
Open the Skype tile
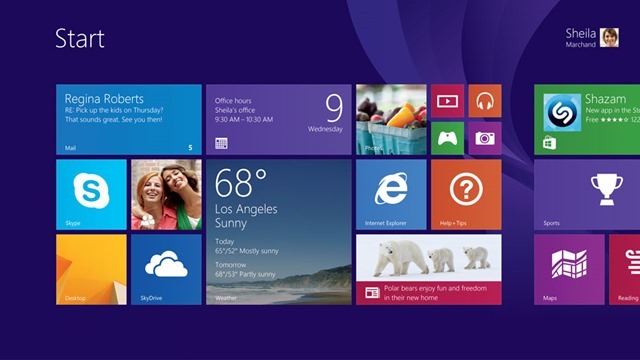click(x=91, y=195)
